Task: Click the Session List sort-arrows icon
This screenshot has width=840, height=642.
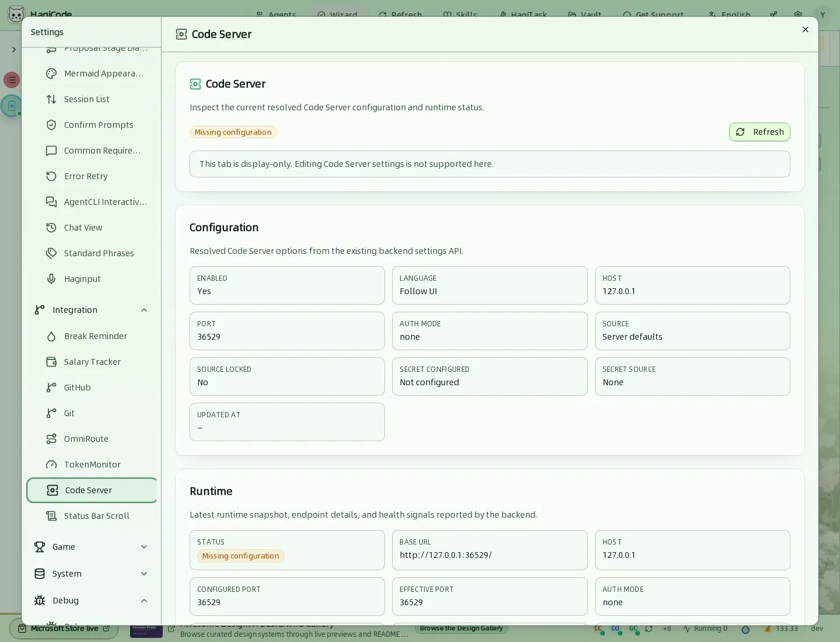Action: [x=51, y=99]
